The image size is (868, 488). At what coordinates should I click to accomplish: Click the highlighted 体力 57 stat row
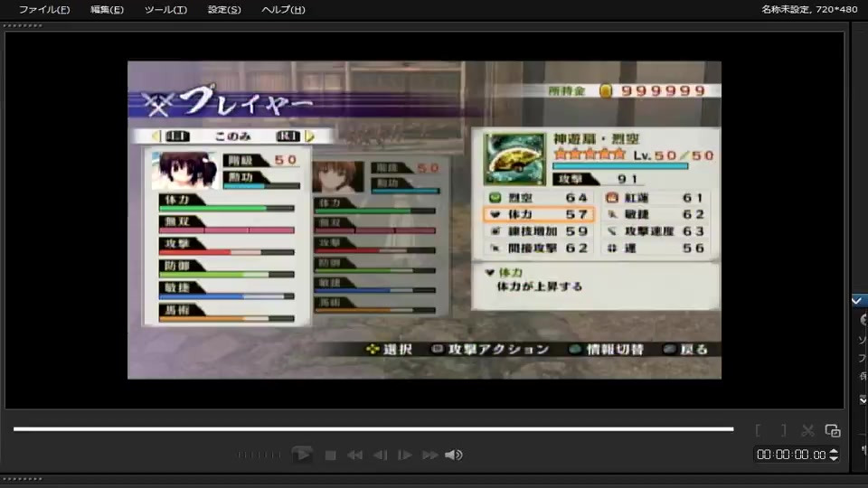point(539,214)
